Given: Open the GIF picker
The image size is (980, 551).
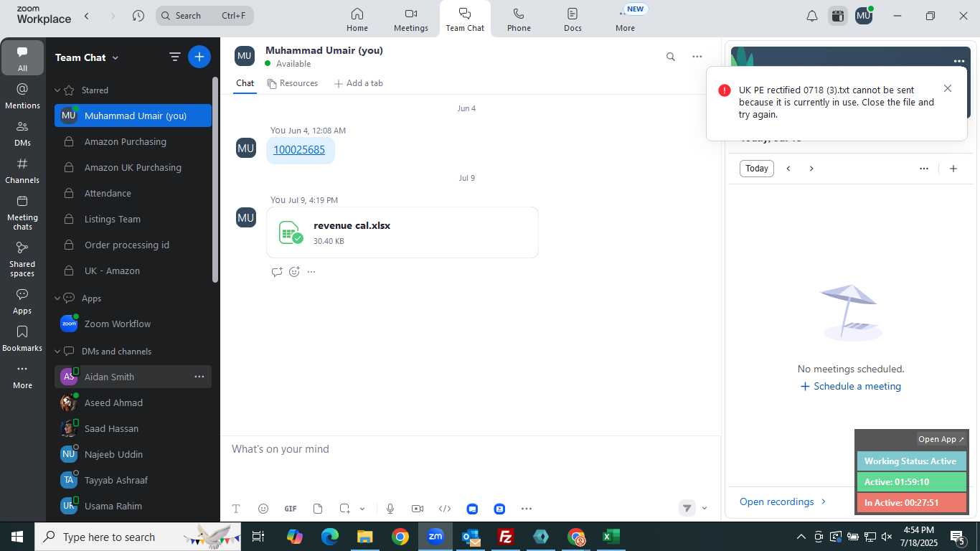Looking at the screenshot, I should [x=291, y=509].
